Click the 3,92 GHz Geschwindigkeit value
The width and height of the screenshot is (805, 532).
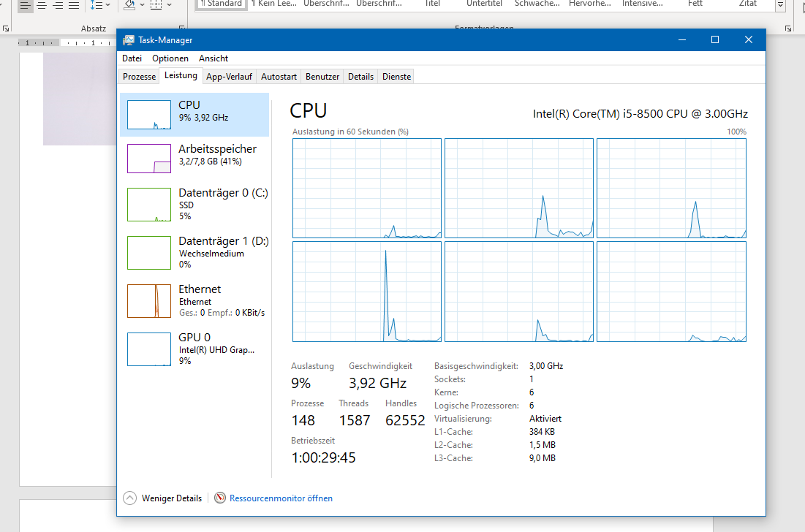pos(378,383)
